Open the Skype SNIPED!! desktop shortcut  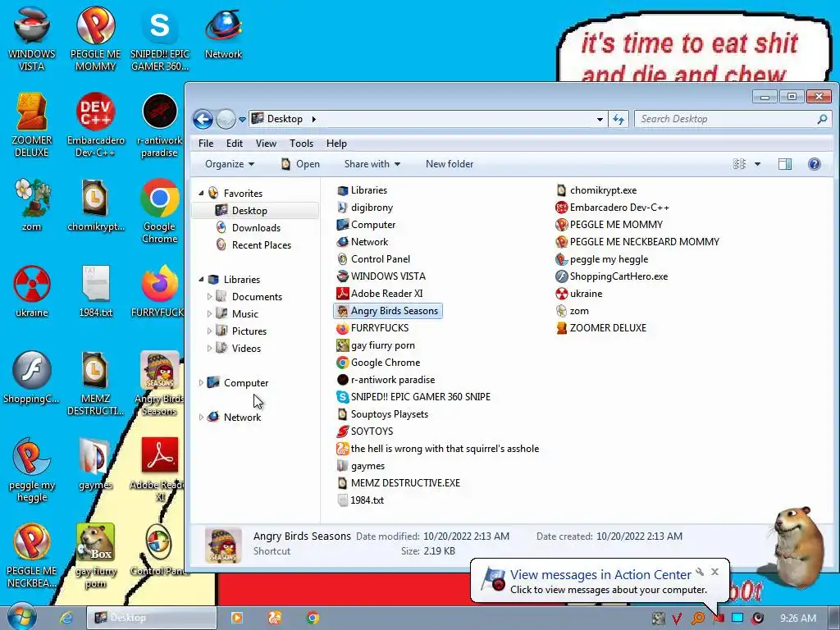[x=160, y=39]
